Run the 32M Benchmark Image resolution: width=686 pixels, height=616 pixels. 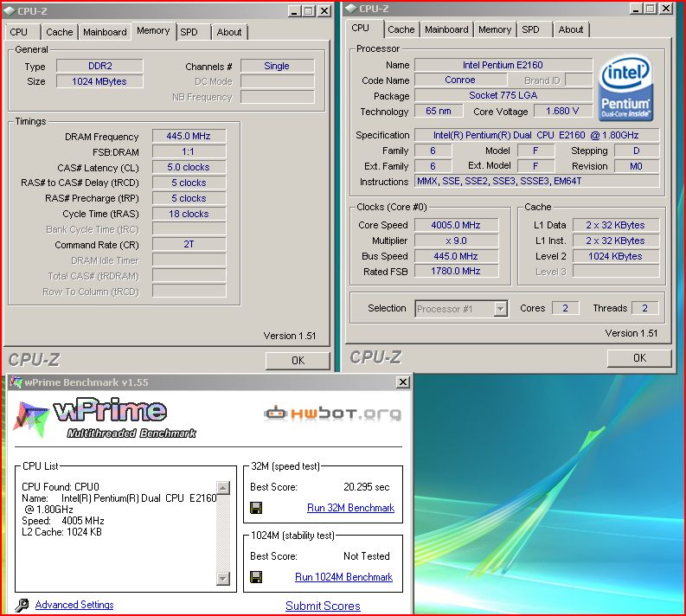350,508
